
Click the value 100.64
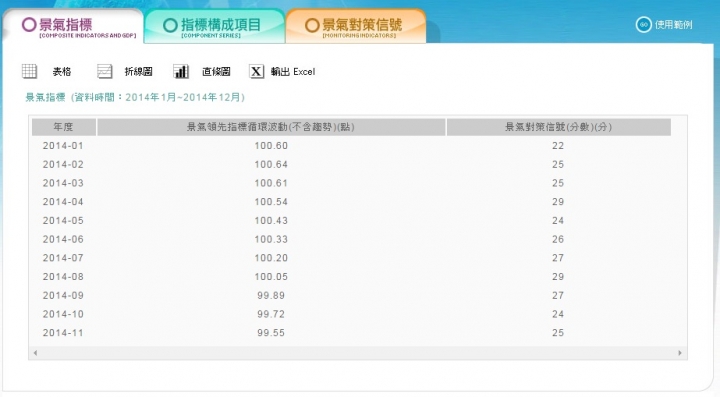tap(271, 165)
